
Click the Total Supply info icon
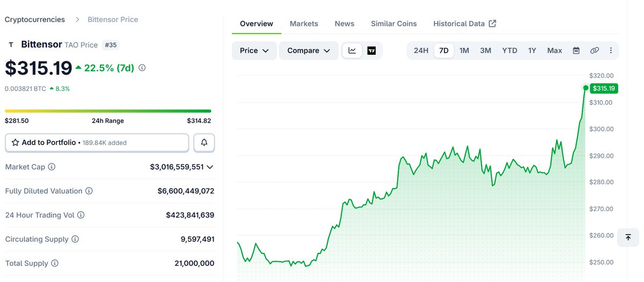pyautogui.click(x=55, y=263)
